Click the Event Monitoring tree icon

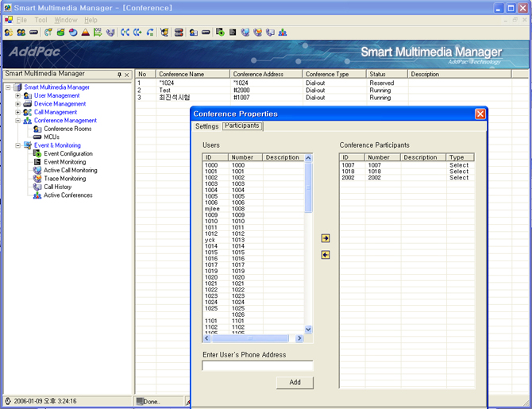pos(37,162)
